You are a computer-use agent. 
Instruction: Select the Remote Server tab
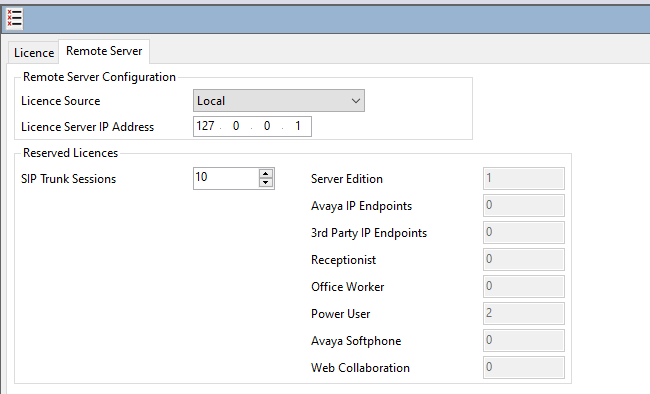click(104, 51)
